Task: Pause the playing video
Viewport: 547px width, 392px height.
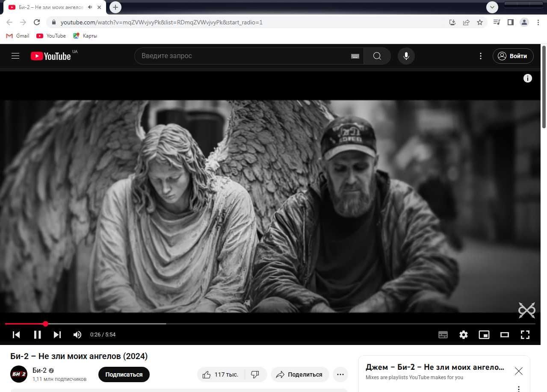Action: pyautogui.click(x=37, y=335)
